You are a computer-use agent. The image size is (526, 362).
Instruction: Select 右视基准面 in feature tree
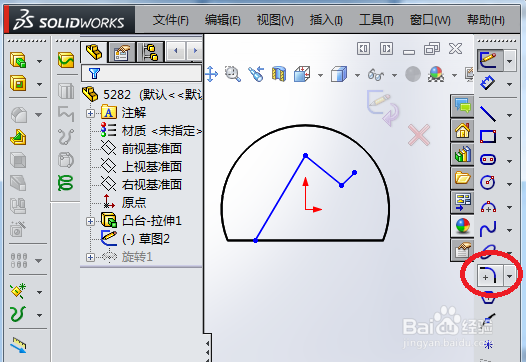[141, 185]
